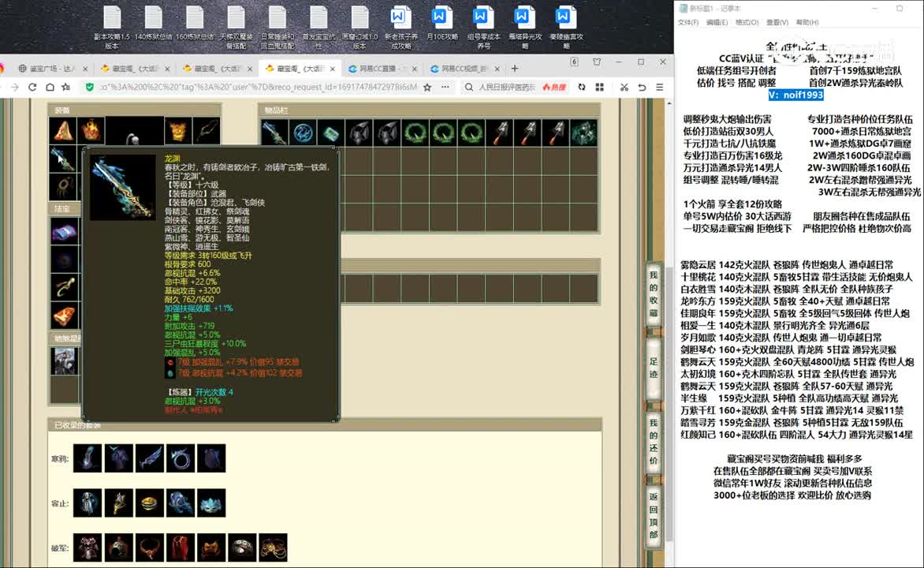
Task: Open the address bar three-dot more options
Action: 445,88
